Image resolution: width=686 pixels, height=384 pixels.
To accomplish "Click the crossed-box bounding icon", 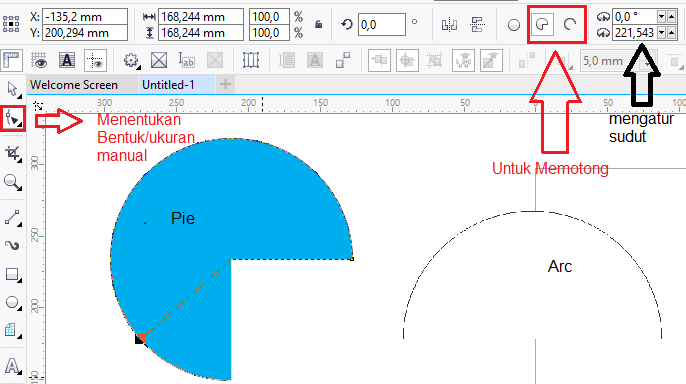I will pos(159,60).
